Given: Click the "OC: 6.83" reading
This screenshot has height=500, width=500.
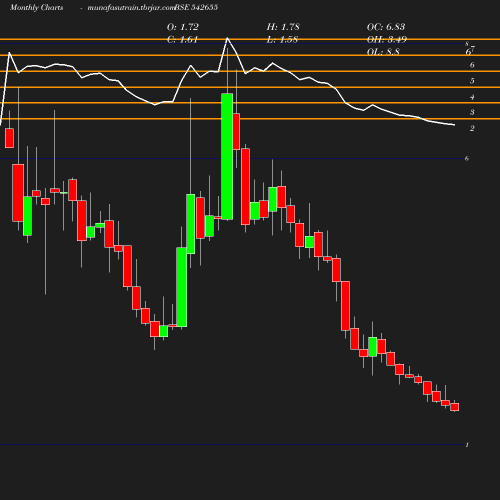Looking at the screenshot, I should click(386, 27).
